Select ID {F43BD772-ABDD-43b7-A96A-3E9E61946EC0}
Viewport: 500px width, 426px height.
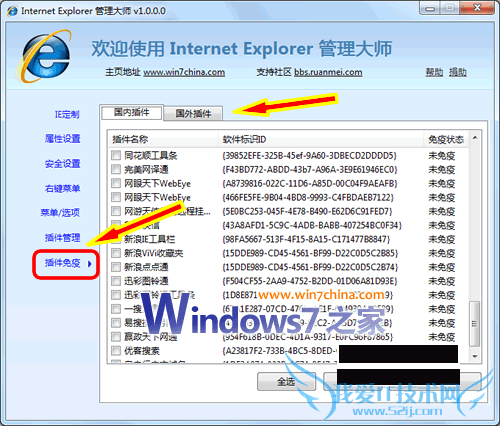[310, 170]
